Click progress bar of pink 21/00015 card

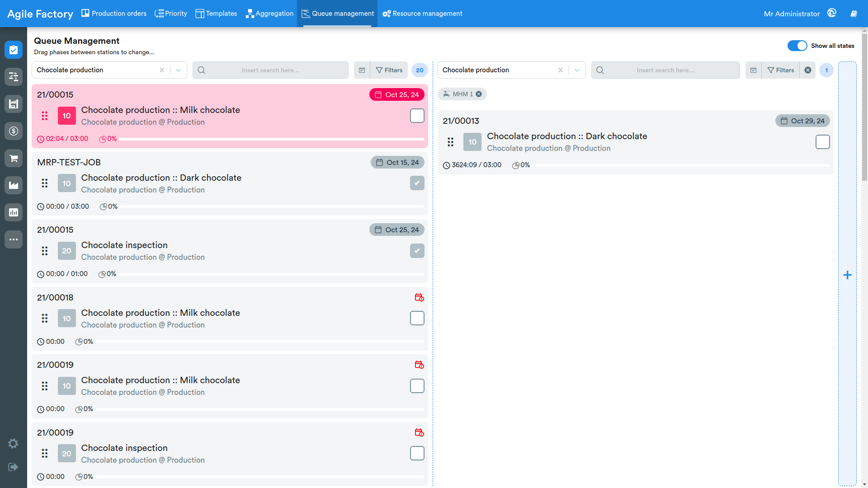[272, 139]
